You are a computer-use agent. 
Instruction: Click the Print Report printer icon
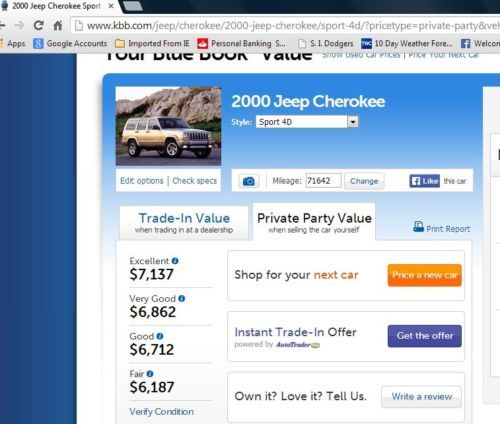(418, 227)
